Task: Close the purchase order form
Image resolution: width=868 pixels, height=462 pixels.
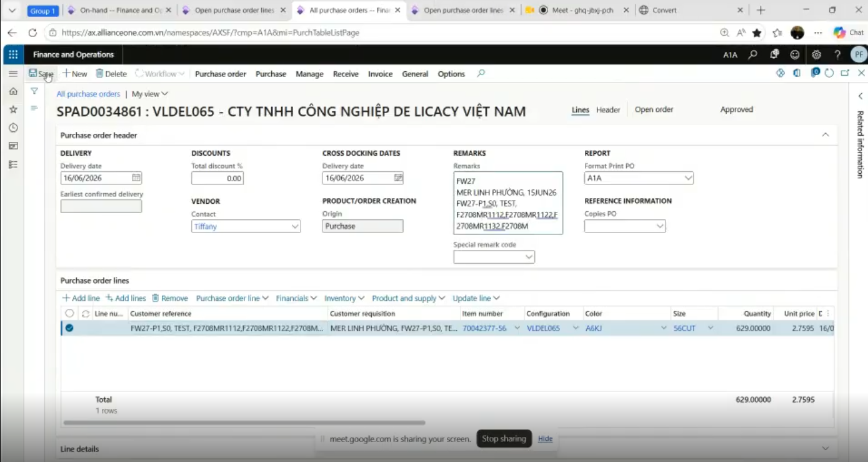Action: pyautogui.click(x=861, y=73)
